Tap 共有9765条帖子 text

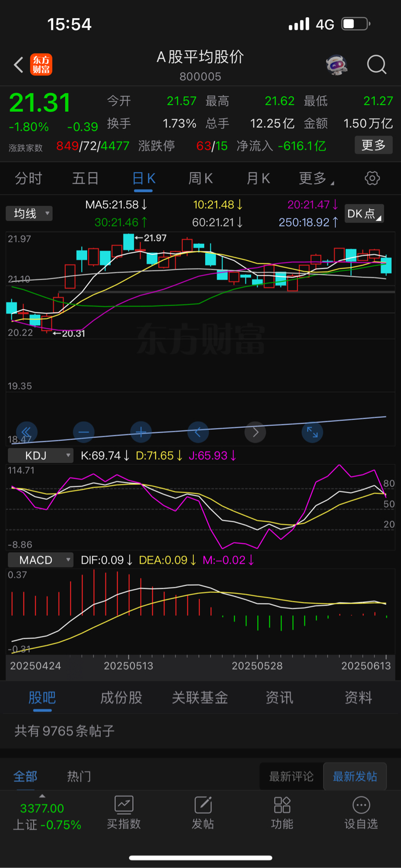[x=65, y=731]
